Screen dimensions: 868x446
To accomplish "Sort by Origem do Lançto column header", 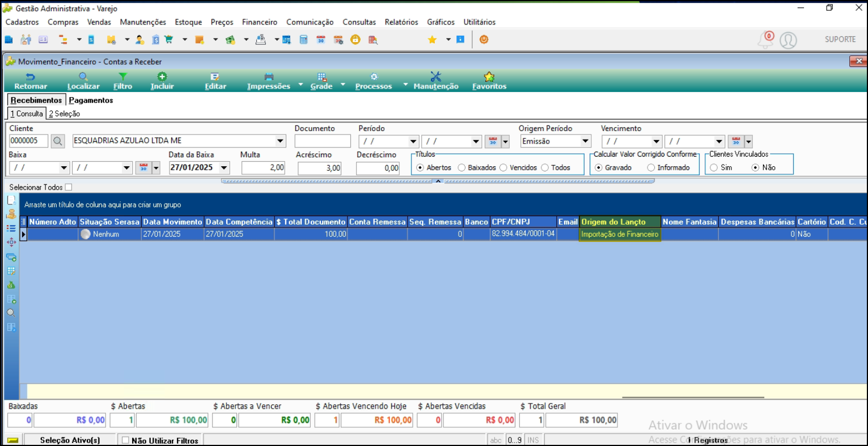I will pos(620,222).
